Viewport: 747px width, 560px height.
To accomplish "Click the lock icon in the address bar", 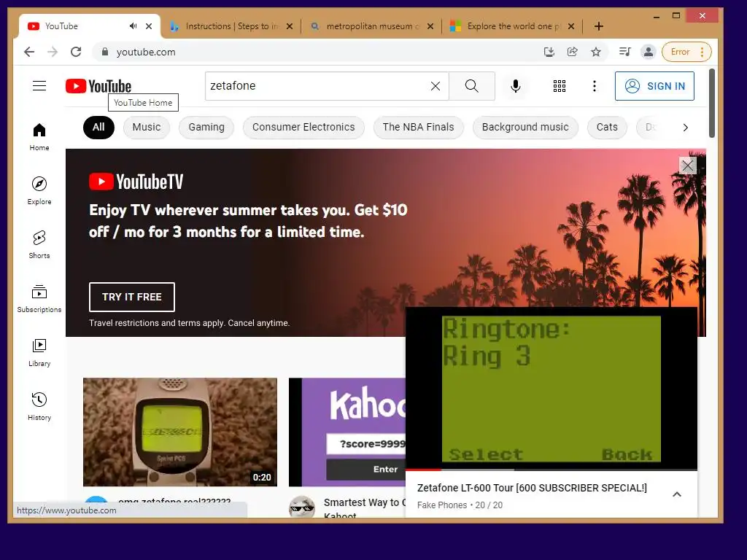I will point(105,52).
